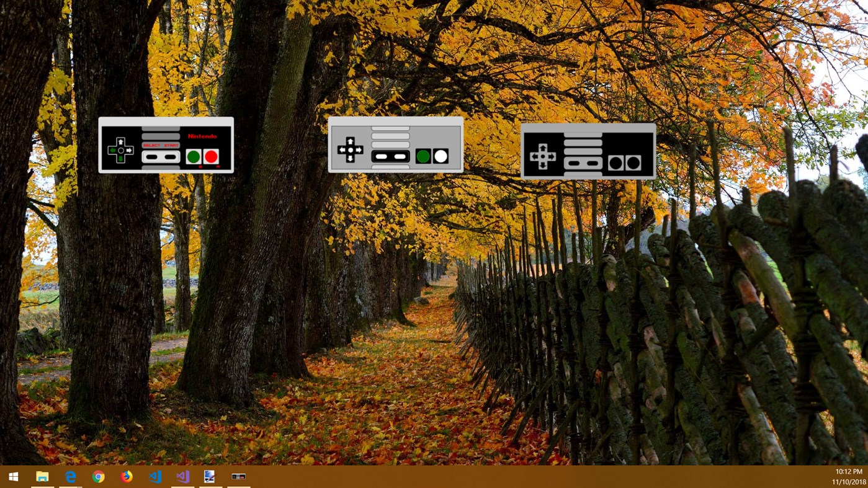
Task: Open File Explorer from the taskbar
Action: coord(41,476)
